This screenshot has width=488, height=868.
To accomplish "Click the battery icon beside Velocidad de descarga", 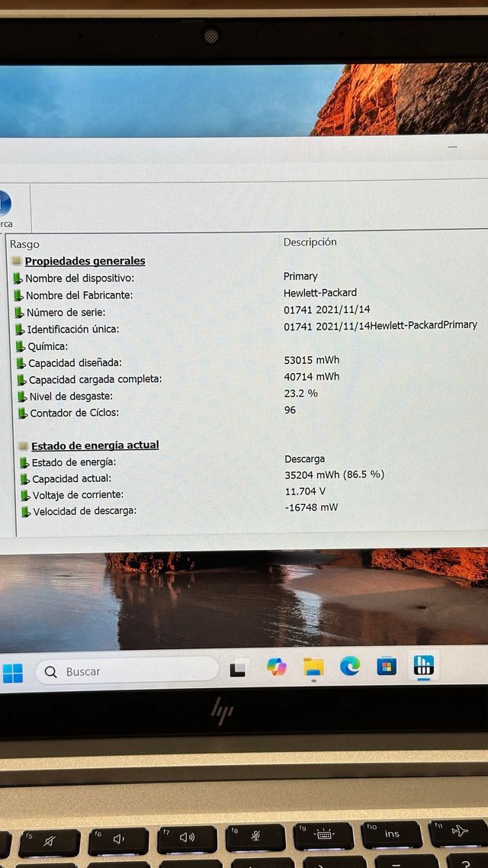I will pos(26,512).
